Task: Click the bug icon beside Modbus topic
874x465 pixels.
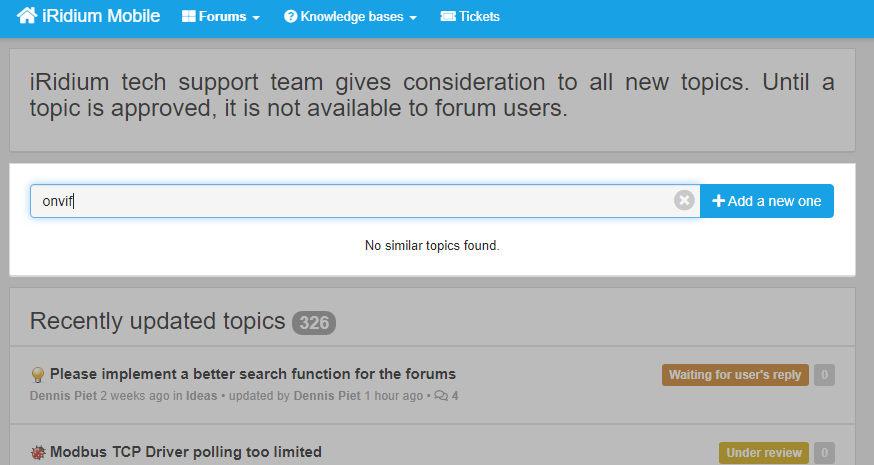Action: [37, 452]
